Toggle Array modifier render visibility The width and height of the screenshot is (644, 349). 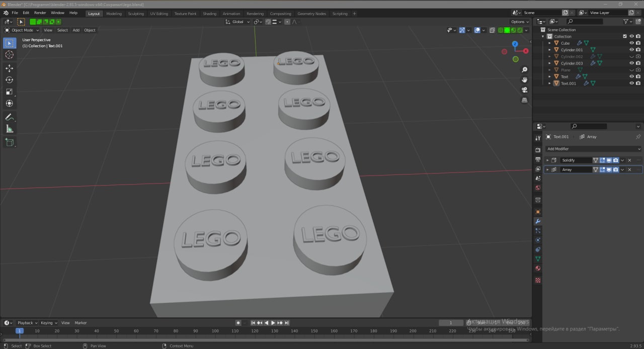pyautogui.click(x=615, y=170)
